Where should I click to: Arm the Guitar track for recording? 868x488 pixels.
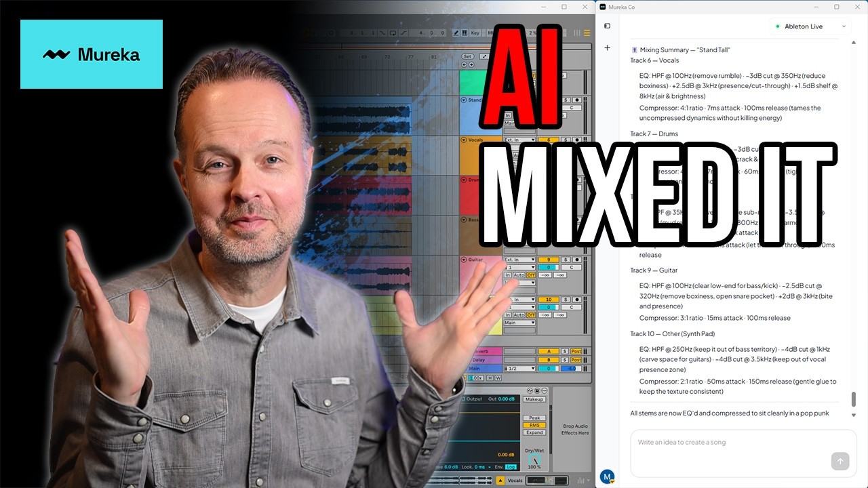coord(576,260)
